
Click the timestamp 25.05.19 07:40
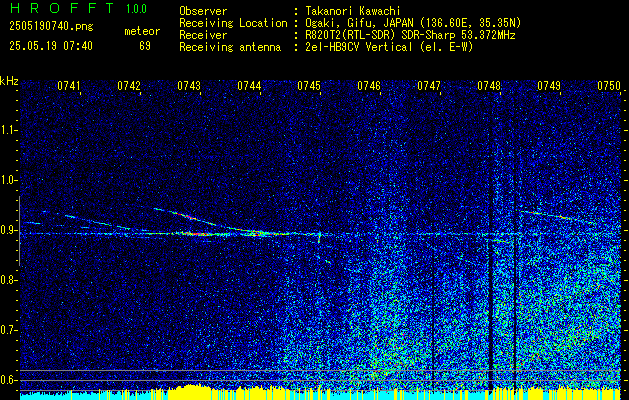point(51,46)
